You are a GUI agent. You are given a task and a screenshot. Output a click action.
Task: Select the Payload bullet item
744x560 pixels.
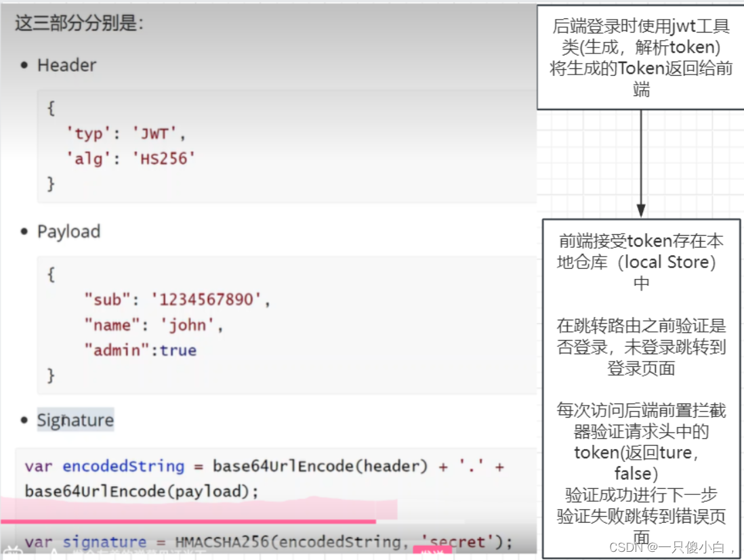68,232
